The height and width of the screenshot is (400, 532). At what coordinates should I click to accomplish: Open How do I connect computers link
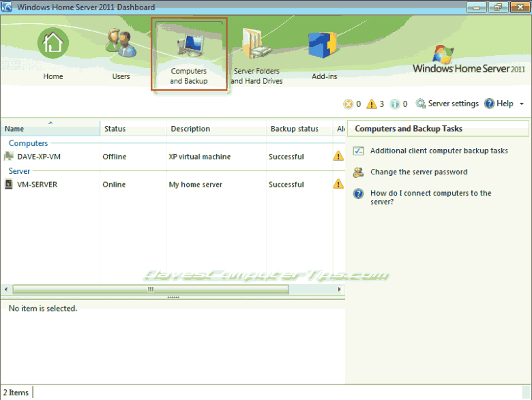click(431, 198)
